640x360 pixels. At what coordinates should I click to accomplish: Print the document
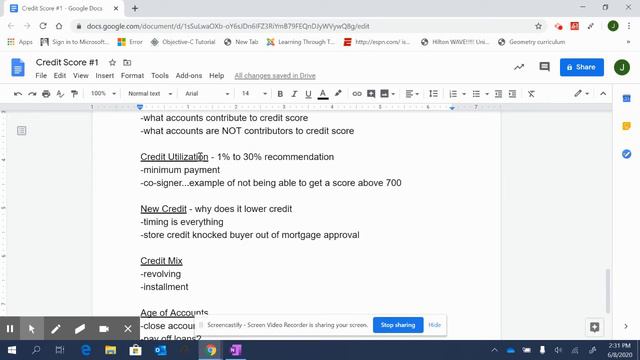pos(46,94)
